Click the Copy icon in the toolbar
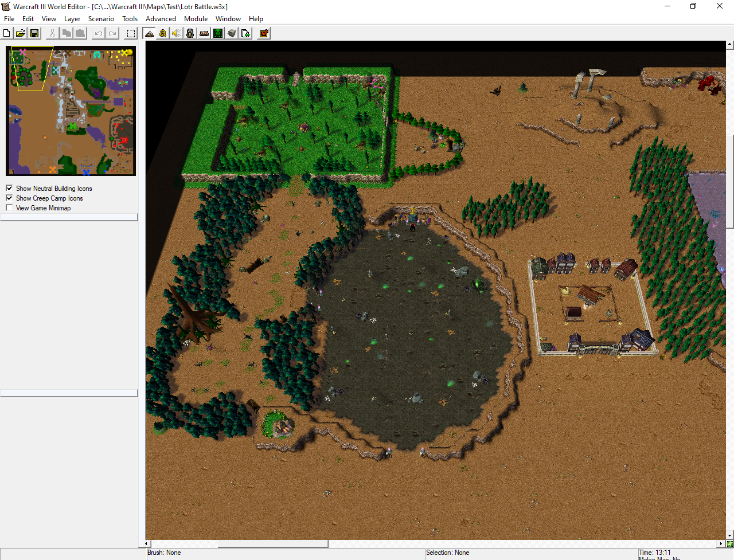Image resolution: width=734 pixels, height=560 pixels. click(x=67, y=33)
